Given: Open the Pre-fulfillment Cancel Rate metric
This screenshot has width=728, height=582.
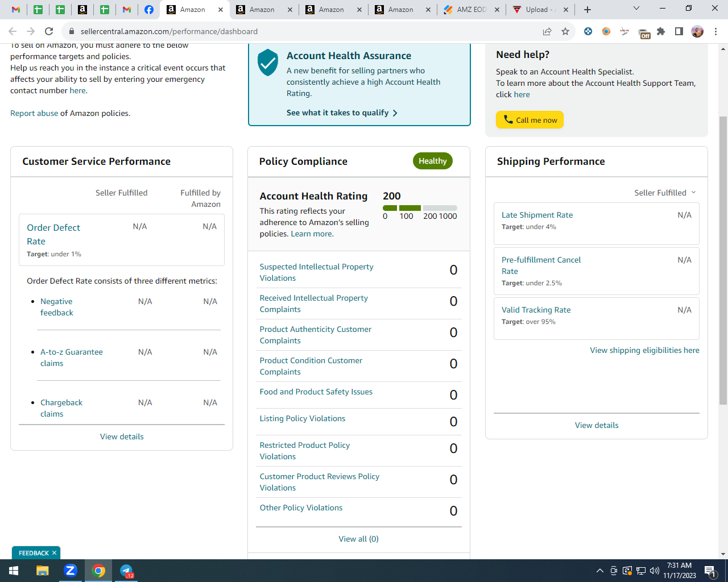Looking at the screenshot, I should (541, 265).
